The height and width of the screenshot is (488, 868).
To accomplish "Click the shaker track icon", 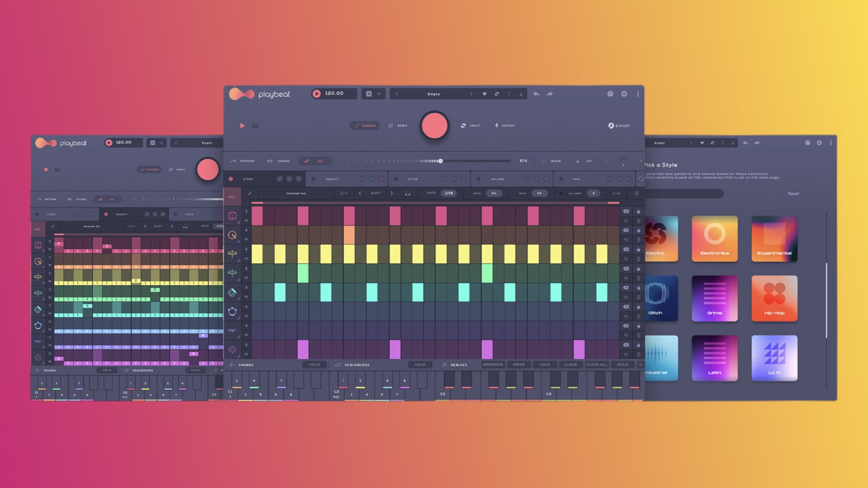I will [x=233, y=291].
